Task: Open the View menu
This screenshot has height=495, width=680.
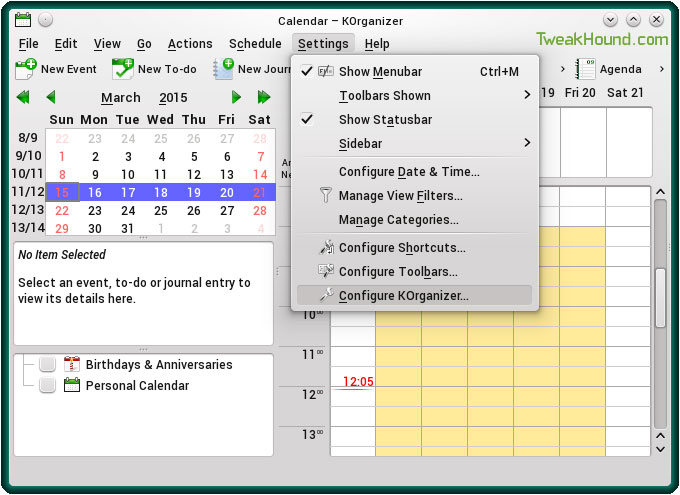Action: tap(107, 44)
